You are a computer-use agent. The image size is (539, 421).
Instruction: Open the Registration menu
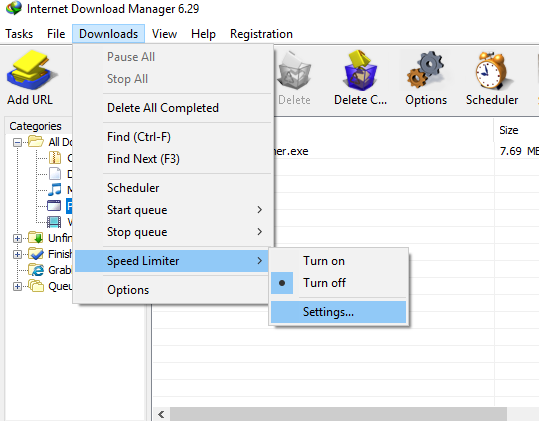(261, 34)
